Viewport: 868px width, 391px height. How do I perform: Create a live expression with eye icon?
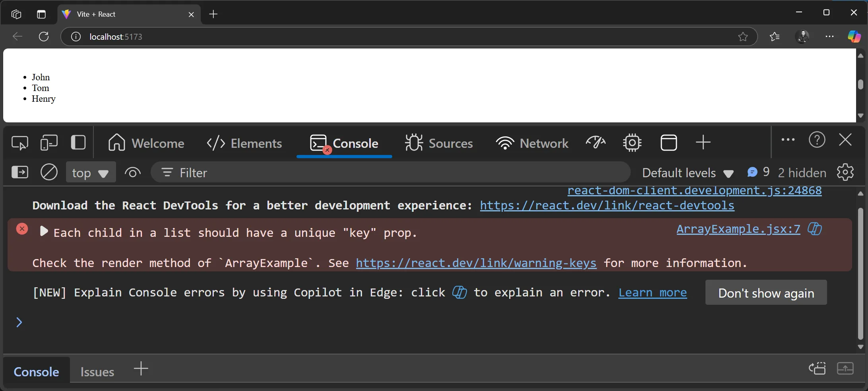pos(133,172)
